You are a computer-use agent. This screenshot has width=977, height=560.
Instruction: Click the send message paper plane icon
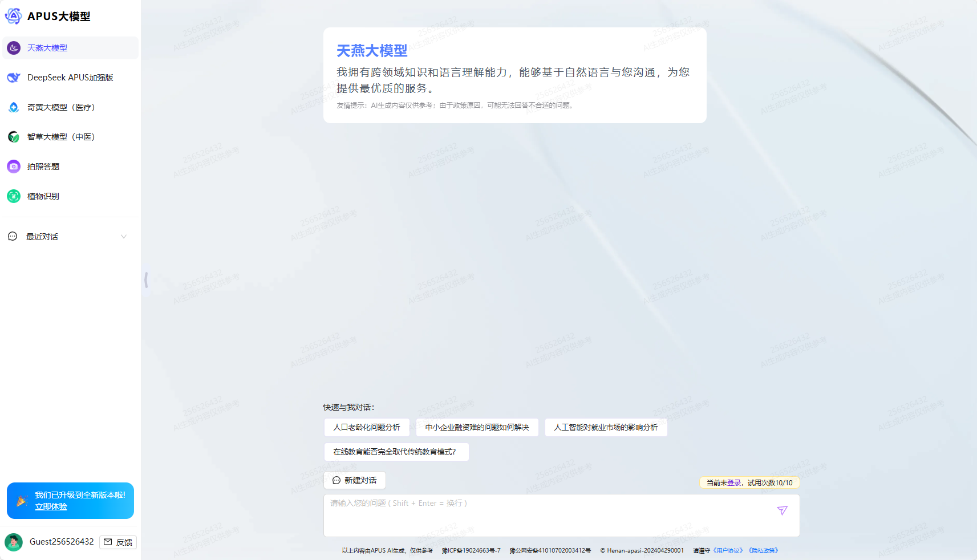pos(782,510)
